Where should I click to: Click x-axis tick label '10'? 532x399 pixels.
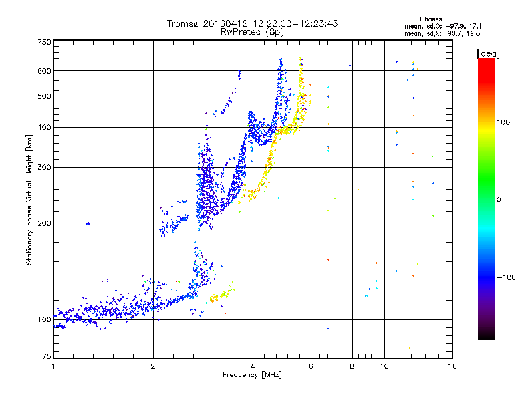coord(384,366)
